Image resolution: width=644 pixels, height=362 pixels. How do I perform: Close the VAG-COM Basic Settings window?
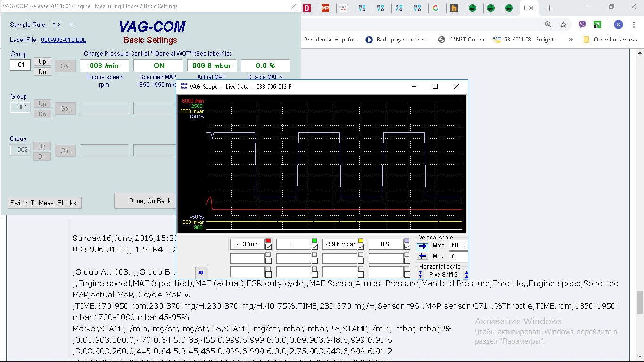click(294, 6)
